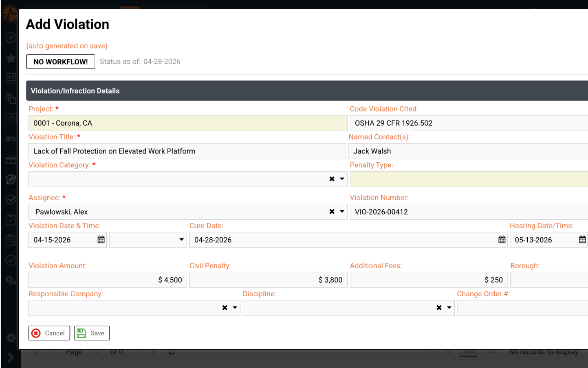Click the Change Order # field

(x=522, y=308)
